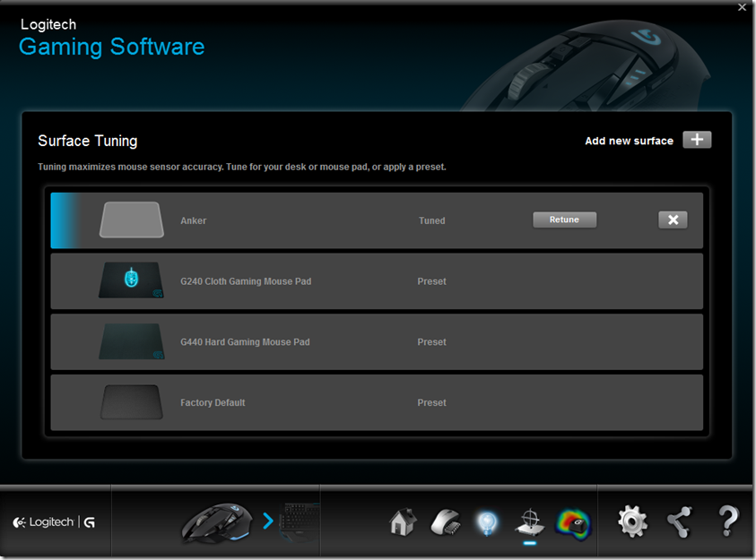756x560 pixels.
Task: Click the Tuned status of Anker
Action: click(x=432, y=220)
